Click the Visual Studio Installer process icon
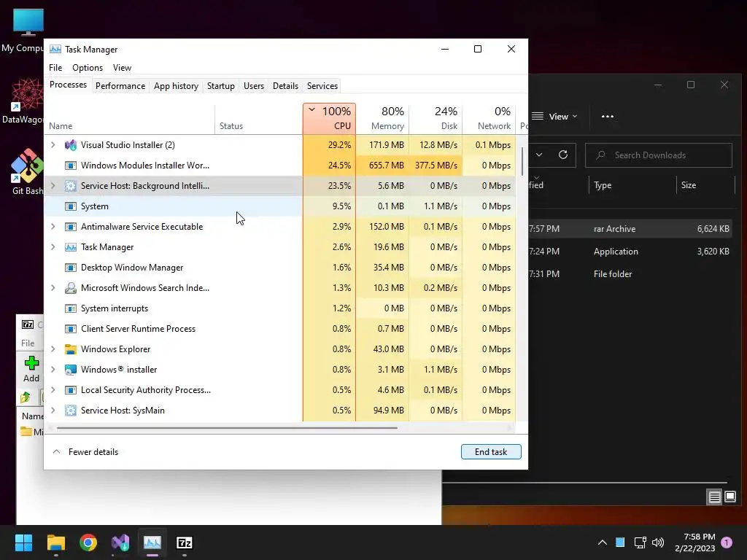 pyautogui.click(x=71, y=145)
